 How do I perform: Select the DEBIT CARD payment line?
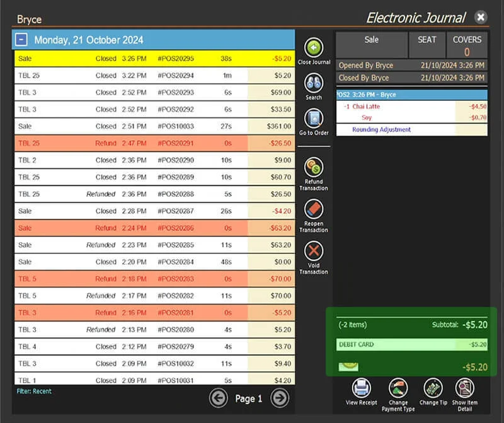tap(412, 344)
